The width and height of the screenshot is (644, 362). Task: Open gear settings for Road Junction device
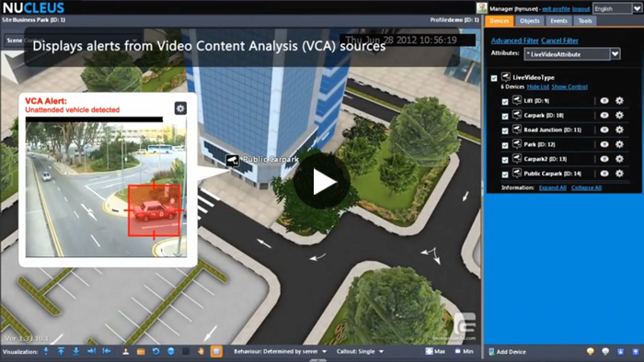tap(619, 130)
